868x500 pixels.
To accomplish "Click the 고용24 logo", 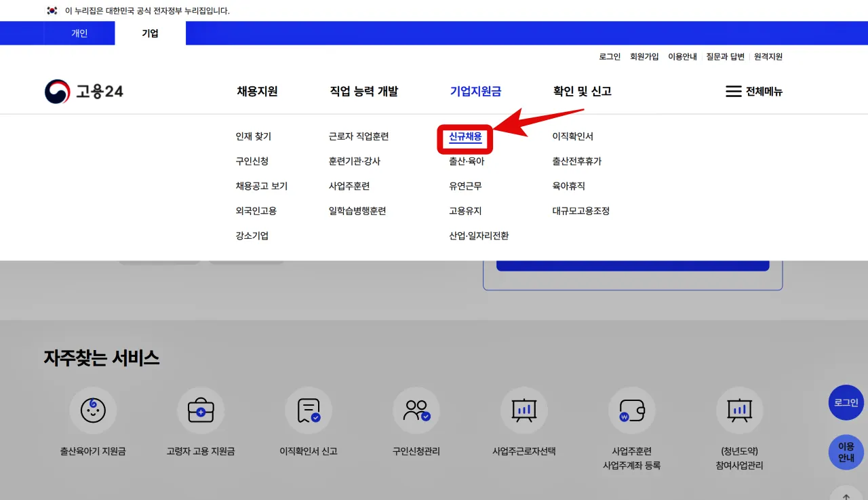I will click(83, 91).
